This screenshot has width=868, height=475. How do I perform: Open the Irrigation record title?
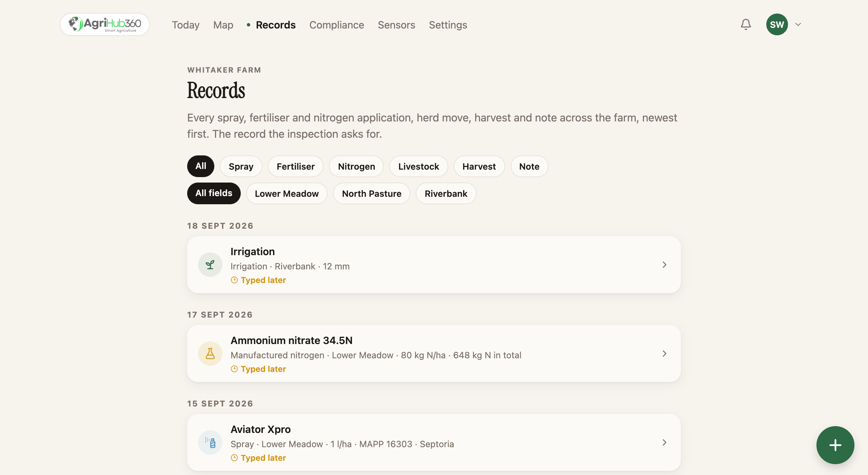point(253,251)
